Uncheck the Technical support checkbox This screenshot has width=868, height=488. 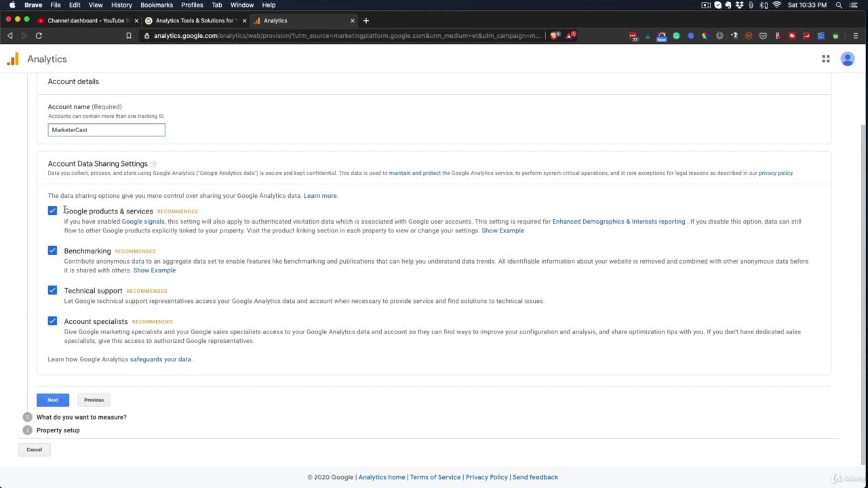click(x=52, y=290)
